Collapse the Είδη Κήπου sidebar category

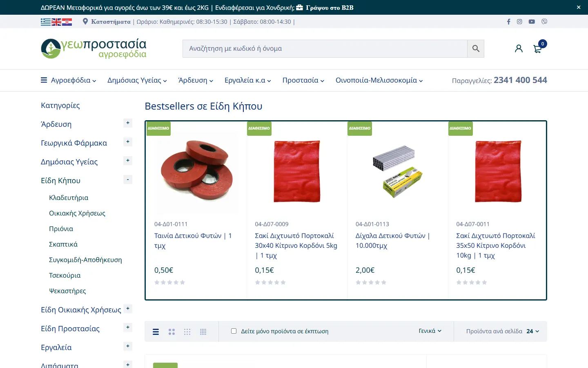[x=128, y=180]
